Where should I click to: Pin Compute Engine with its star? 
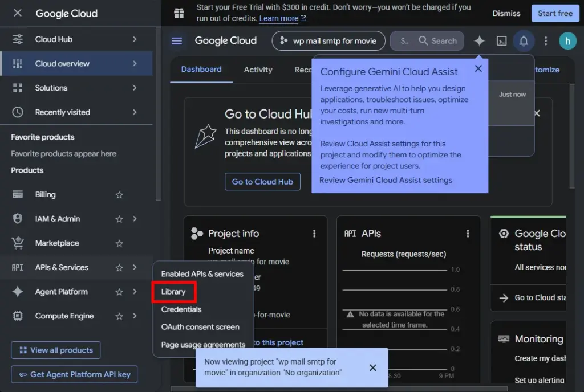[x=119, y=316]
